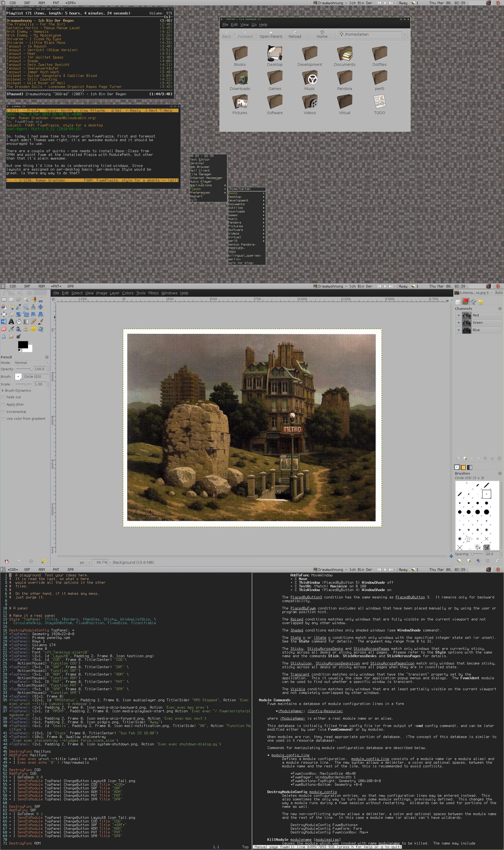Select the Measure compass tool

tap(33, 307)
